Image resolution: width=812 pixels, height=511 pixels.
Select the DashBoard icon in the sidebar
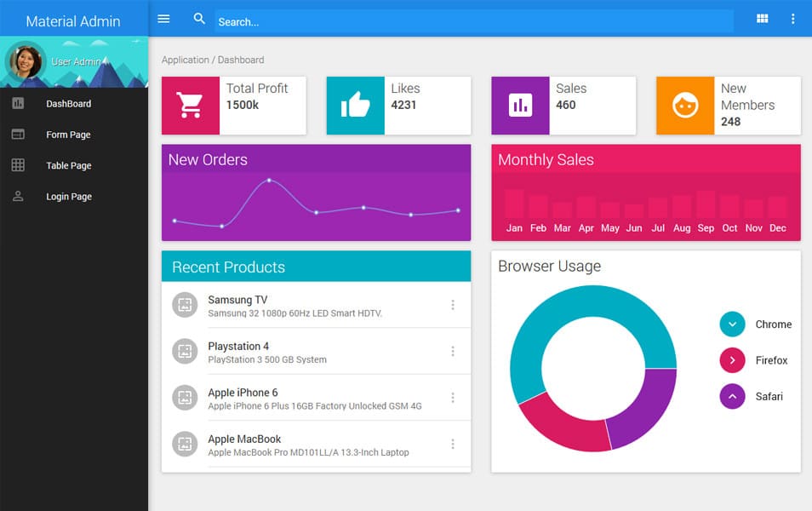16,103
